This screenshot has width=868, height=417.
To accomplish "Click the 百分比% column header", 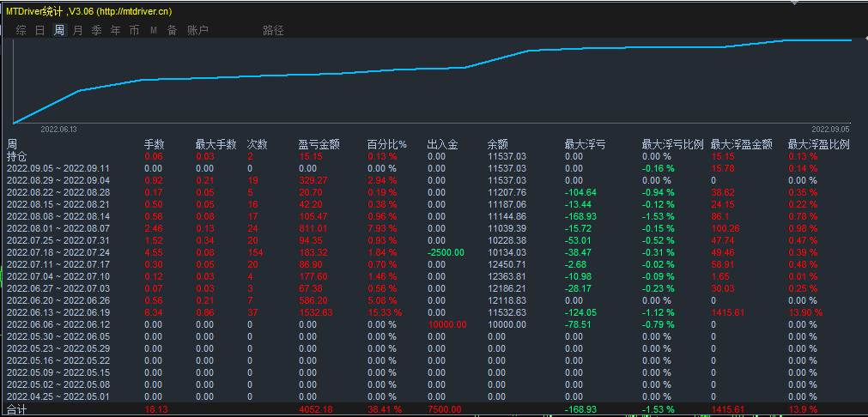I will tap(387, 145).
